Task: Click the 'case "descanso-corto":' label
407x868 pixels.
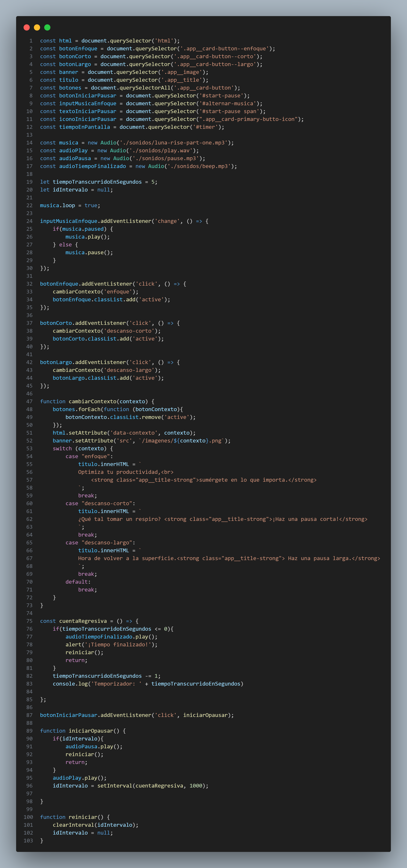Action: [x=100, y=503]
